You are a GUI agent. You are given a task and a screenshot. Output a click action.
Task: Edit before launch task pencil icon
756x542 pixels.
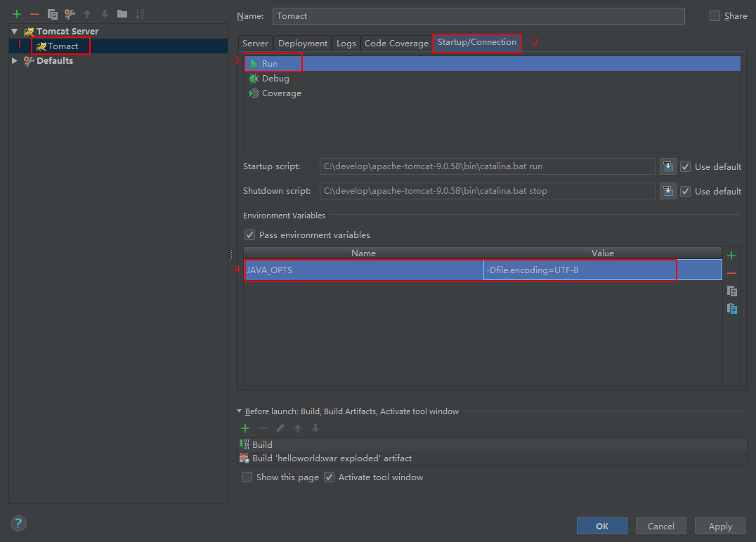(x=280, y=428)
